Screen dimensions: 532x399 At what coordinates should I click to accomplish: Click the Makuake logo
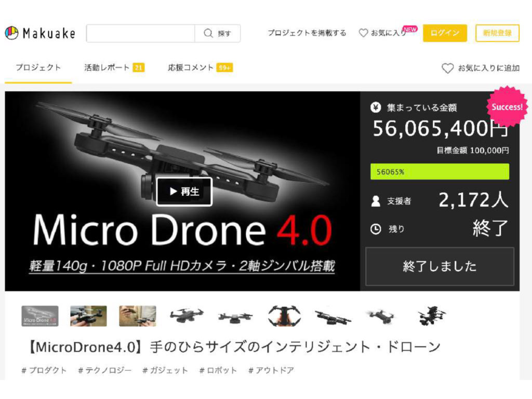(x=40, y=33)
